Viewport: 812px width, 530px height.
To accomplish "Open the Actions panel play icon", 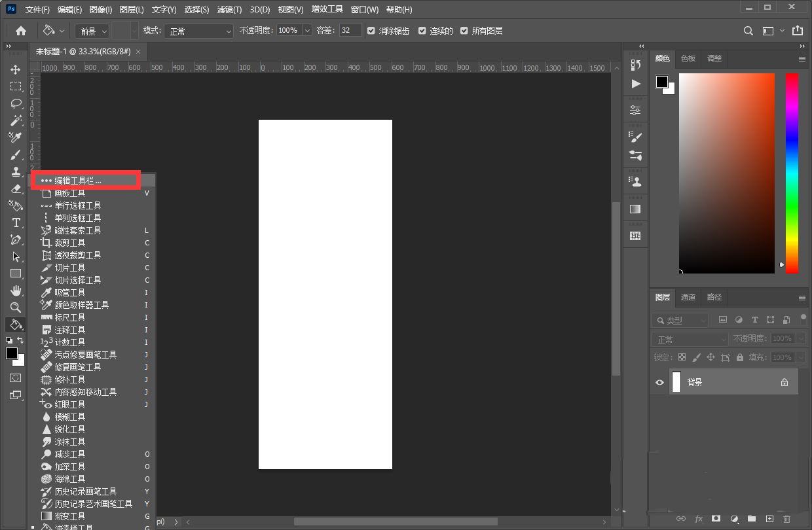I will 635,84.
